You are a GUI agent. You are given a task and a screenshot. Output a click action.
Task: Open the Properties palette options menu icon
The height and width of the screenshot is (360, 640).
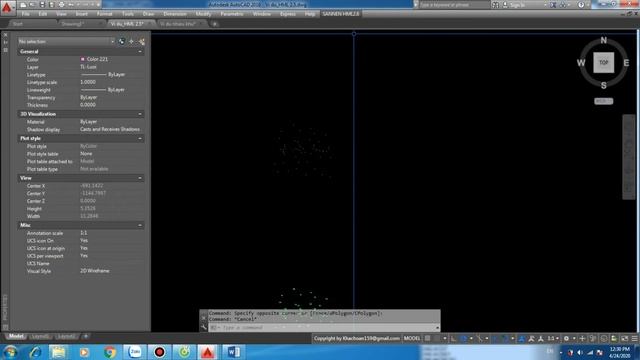pyautogui.click(x=5, y=50)
